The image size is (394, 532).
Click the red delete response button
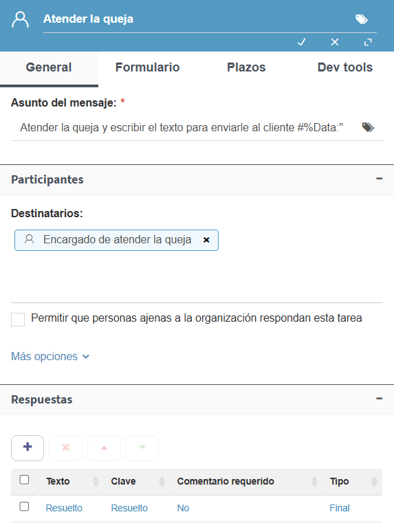pos(66,448)
